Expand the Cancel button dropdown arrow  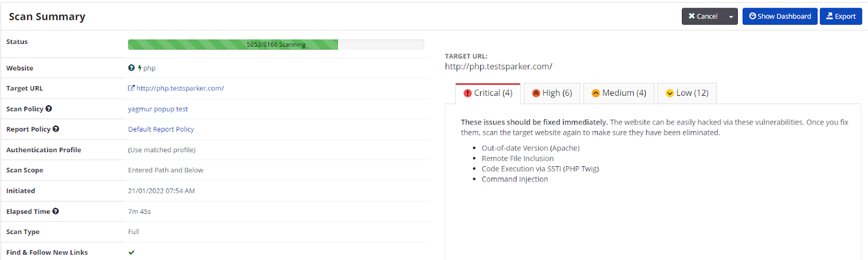[x=731, y=17]
